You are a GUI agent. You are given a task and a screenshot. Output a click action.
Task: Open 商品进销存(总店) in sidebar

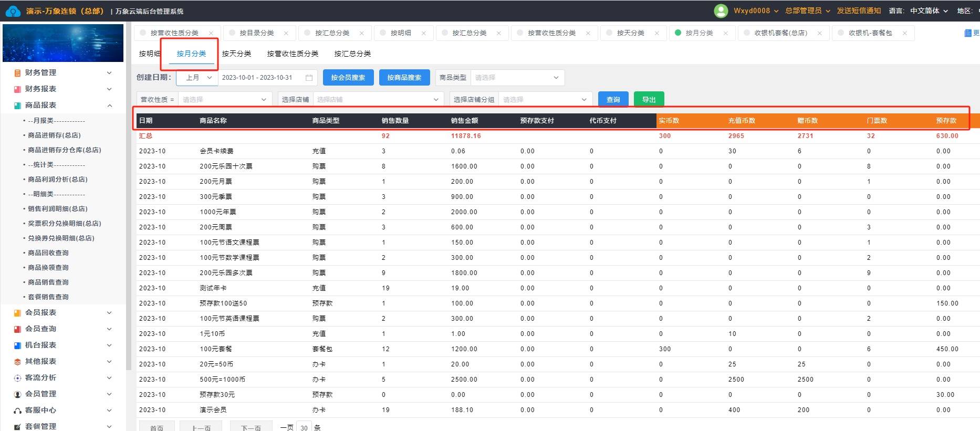click(x=54, y=135)
